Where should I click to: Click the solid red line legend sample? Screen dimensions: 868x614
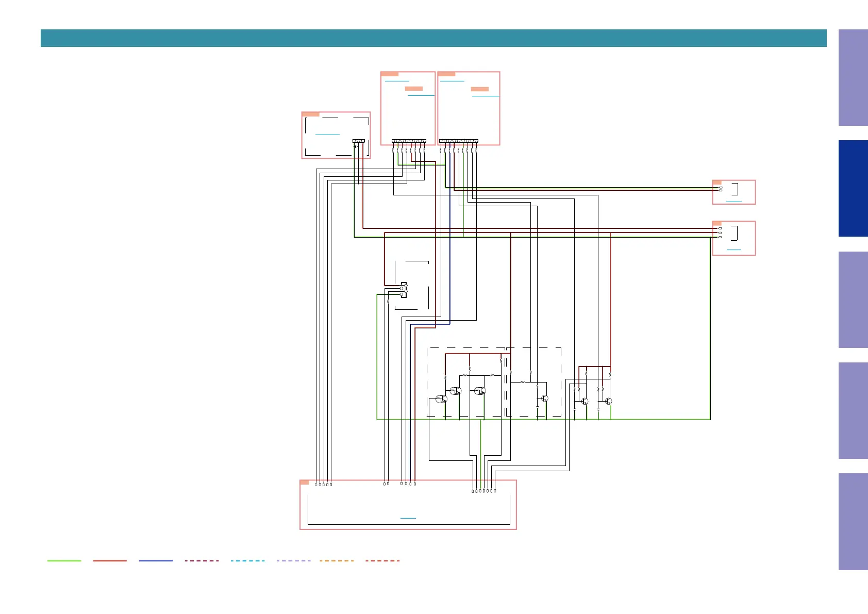pos(110,561)
